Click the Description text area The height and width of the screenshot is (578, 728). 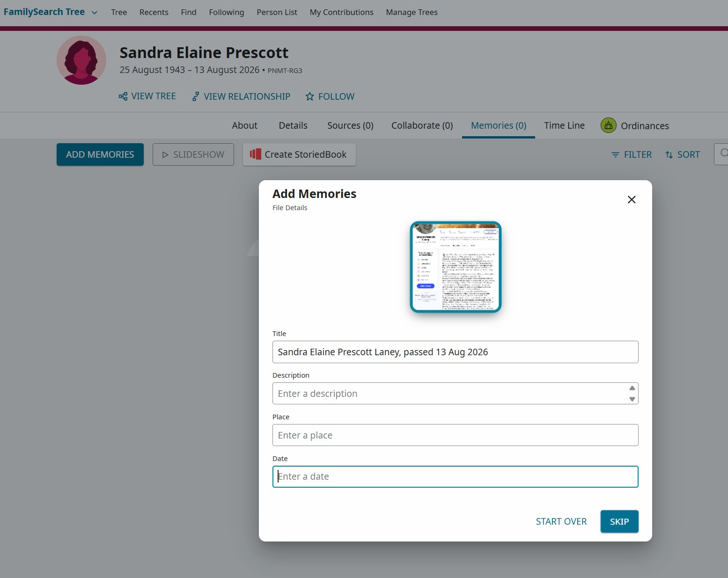(456, 394)
